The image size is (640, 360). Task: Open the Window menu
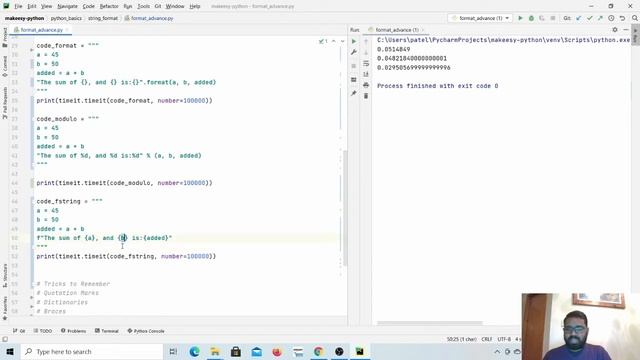click(x=175, y=7)
